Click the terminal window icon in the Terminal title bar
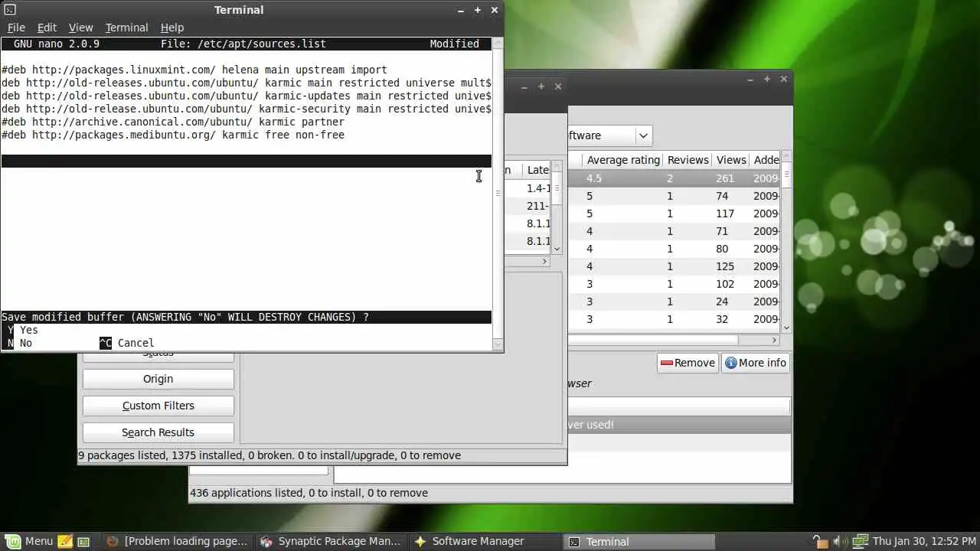The image size is (980, 551). [9, 10]
